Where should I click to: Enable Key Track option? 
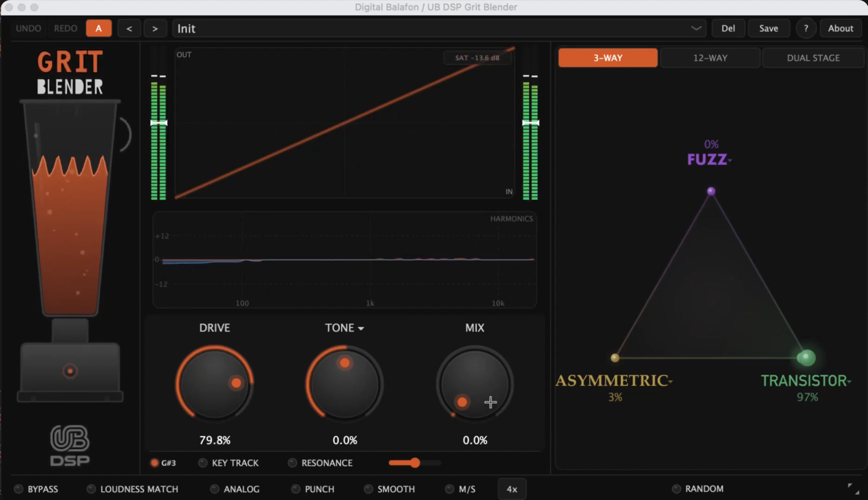[203, 463]
